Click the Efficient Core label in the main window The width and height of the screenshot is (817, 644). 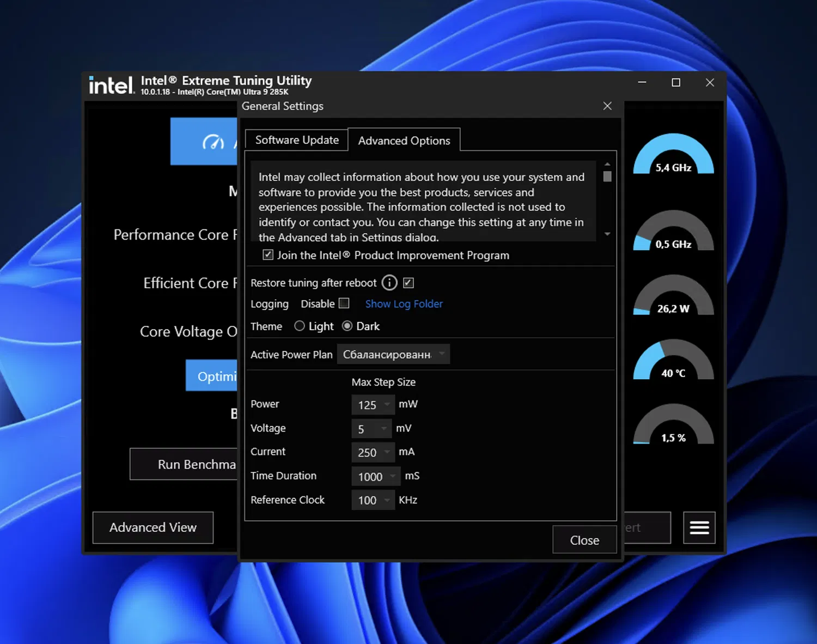click(190, 283)
